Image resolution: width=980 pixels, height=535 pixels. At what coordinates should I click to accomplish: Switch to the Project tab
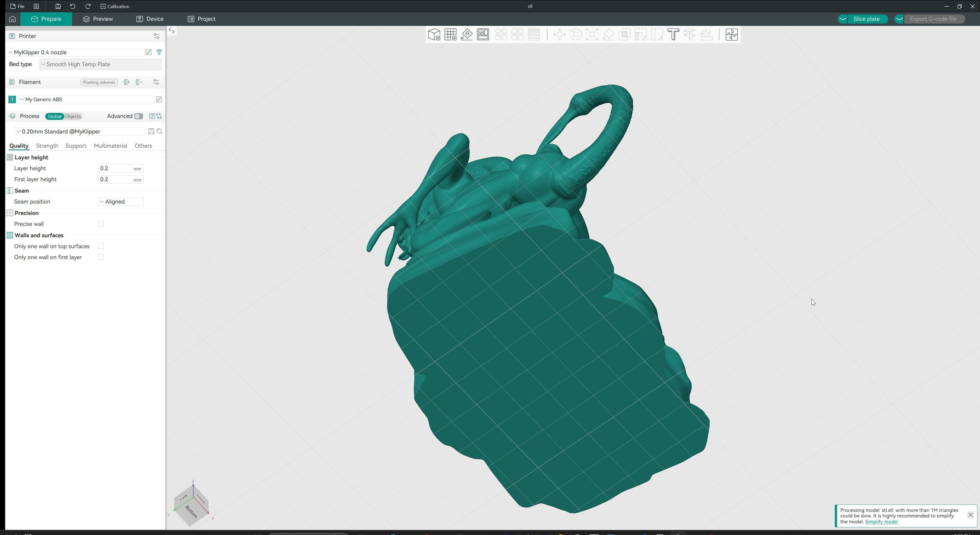coord(202,19)
